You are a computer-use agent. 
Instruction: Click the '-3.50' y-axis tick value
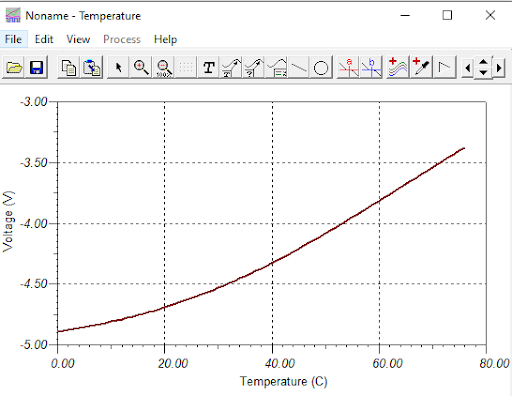click(34, 163)
